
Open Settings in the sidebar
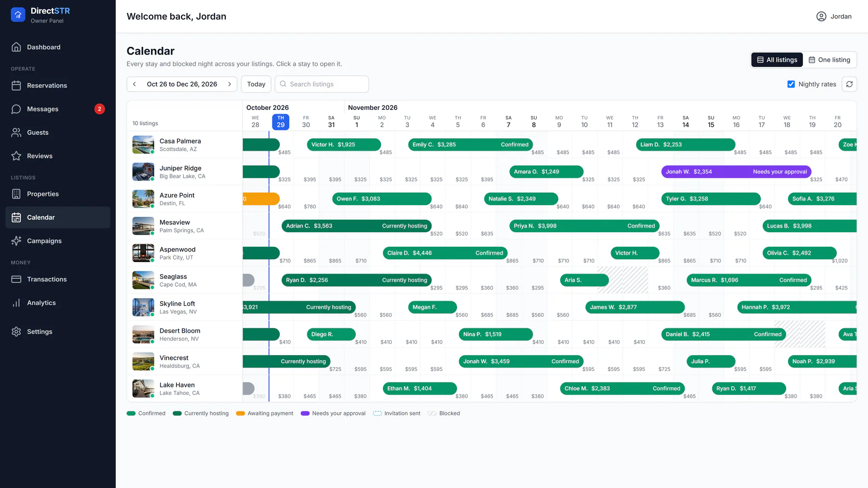[x=58, y=332]
